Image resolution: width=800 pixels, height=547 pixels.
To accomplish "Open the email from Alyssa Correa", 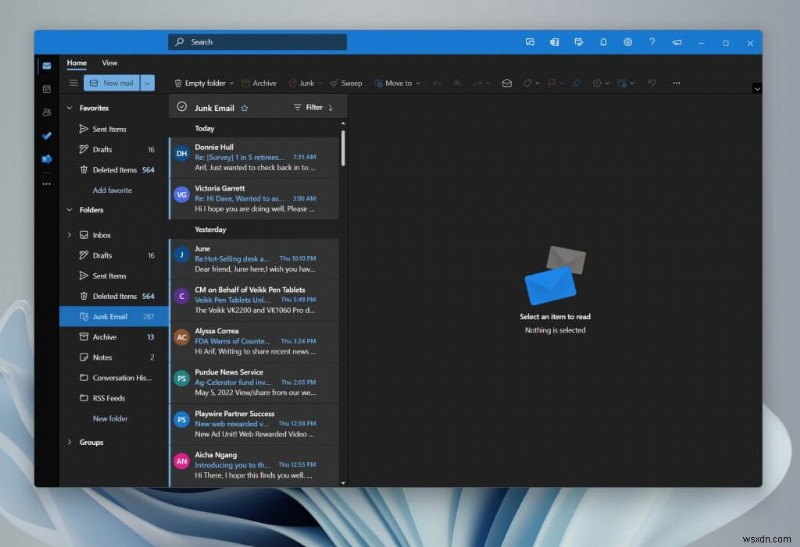I will point(254,341).
